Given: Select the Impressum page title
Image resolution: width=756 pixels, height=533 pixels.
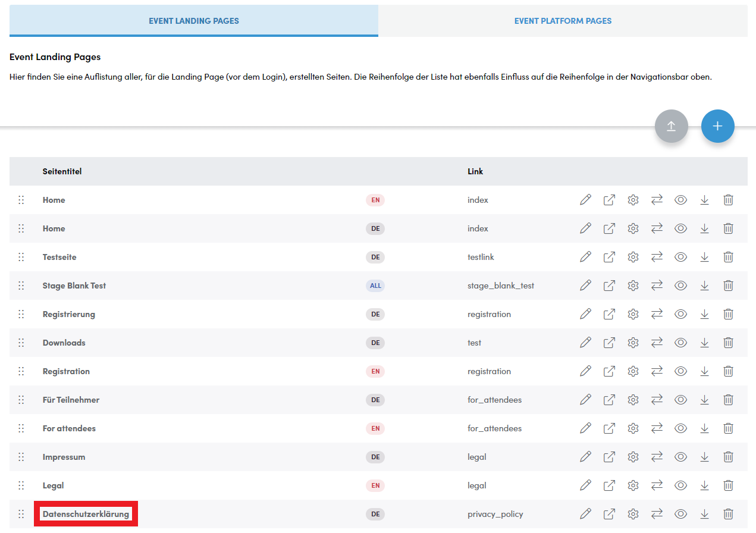Looking at the screenshot, I should click(64, 457).
